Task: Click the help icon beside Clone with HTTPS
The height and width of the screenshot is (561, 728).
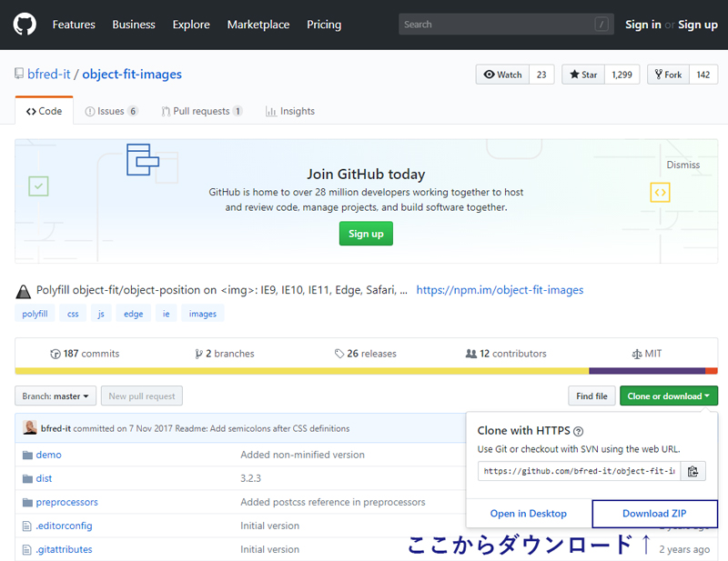Action: (x=578, y=432)
